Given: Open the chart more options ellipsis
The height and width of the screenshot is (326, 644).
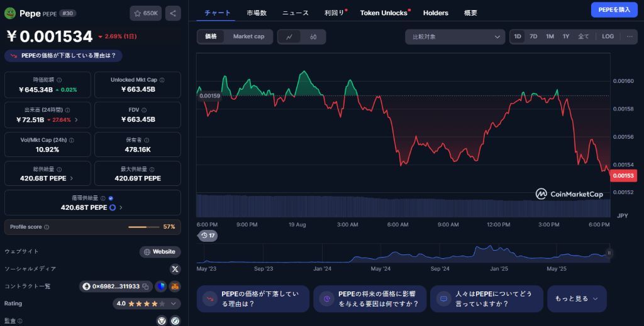Looking at the screenshot, I should 630,36.
